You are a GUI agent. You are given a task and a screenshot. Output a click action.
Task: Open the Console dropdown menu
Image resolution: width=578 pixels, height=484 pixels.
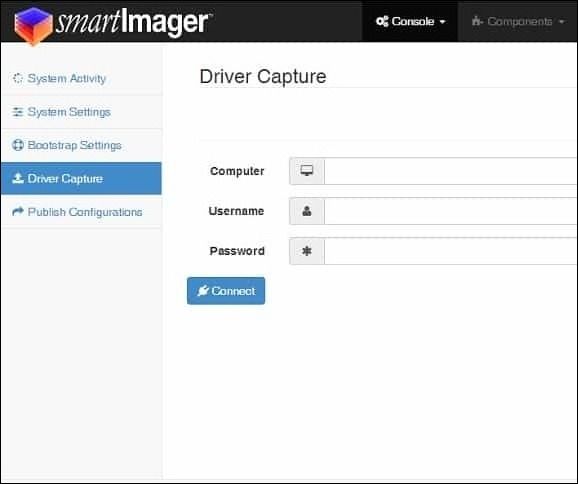pos(410,21)
